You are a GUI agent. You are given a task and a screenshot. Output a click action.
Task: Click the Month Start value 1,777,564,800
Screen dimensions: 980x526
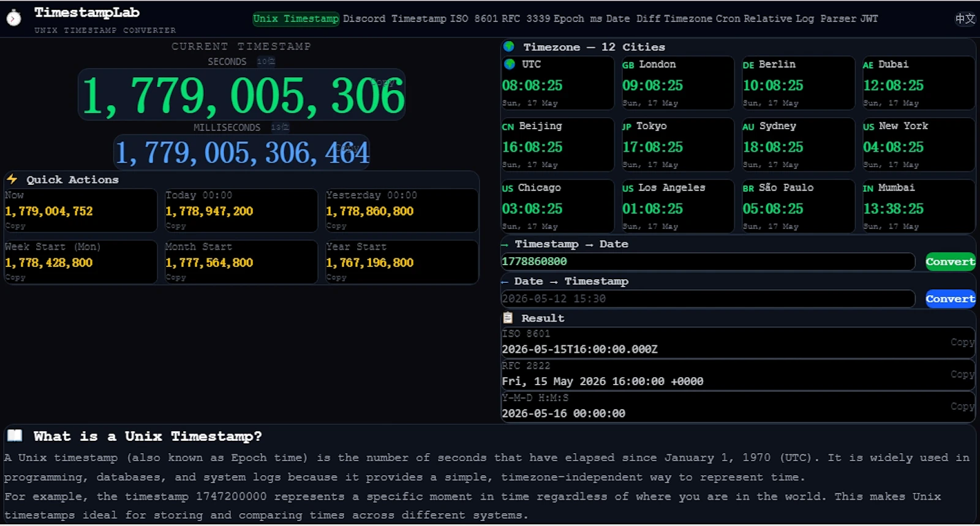pyautogui.click(x=209, y=263)
